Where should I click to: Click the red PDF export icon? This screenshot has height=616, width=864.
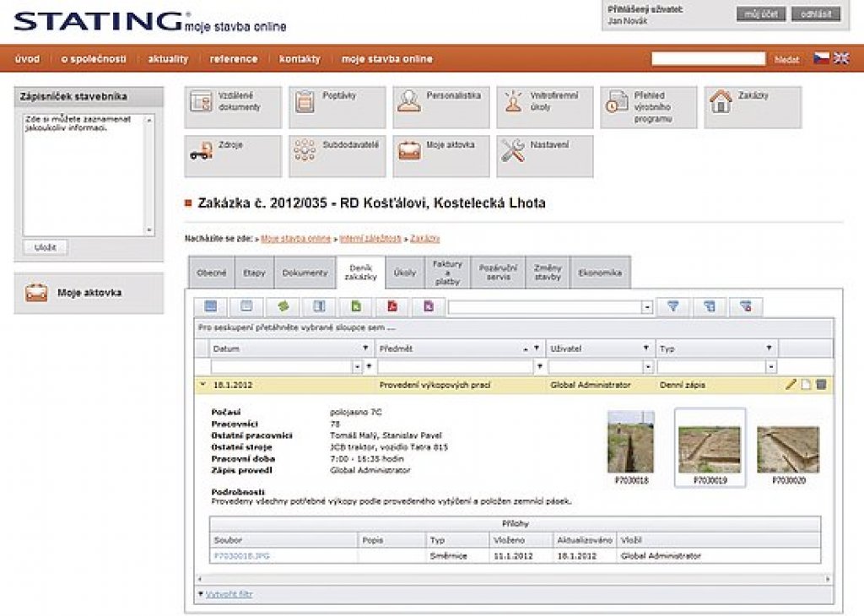[x=392, y=307]
